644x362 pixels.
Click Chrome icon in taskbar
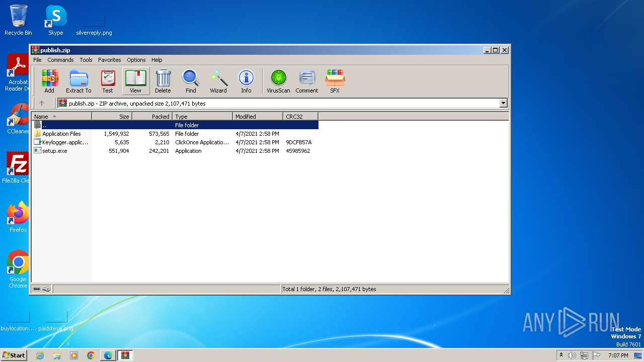point(91,355)
